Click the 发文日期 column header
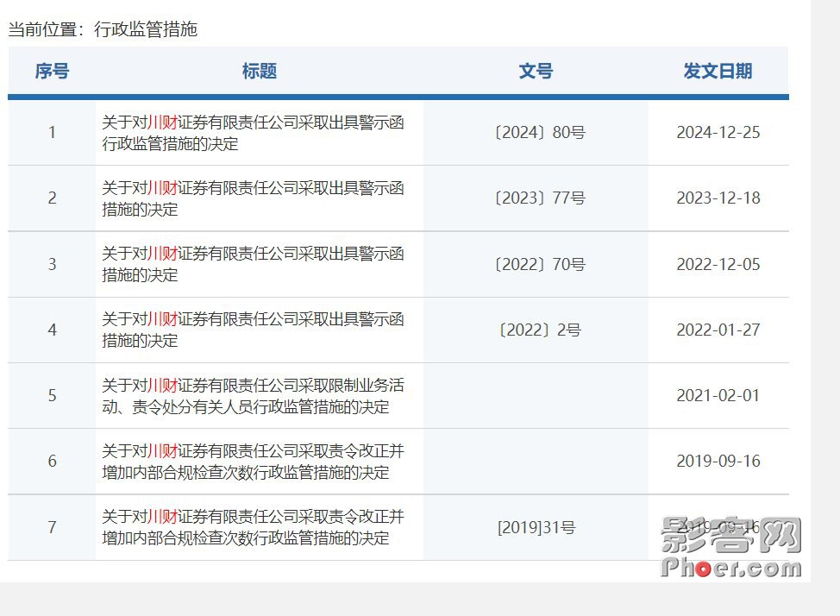This screenshot has width=840, height=616. (x=718, y=71)
